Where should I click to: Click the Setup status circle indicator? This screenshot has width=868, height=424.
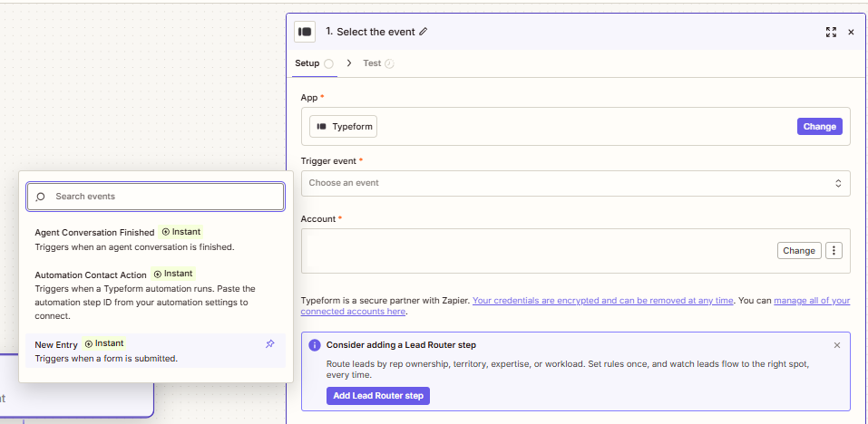(x=329, y=63)
